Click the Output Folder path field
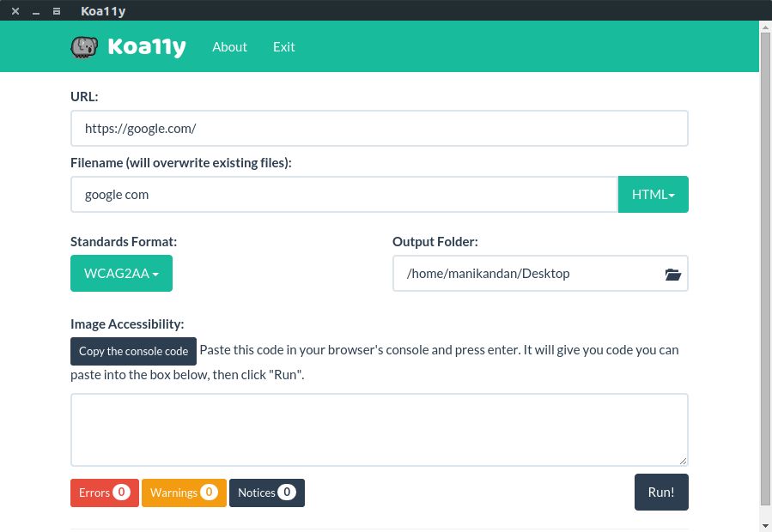This screenshot has height=532, width=772. pyautogui.click(x=540, y=273)
